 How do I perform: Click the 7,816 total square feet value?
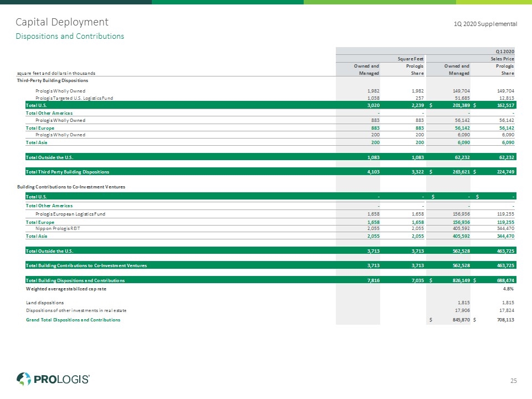click(x=373, y=280)
